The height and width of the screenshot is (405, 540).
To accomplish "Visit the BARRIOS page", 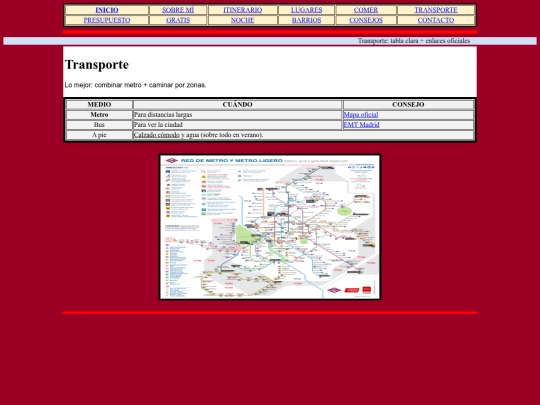I will pyautogui.click(x=307, y=20).
